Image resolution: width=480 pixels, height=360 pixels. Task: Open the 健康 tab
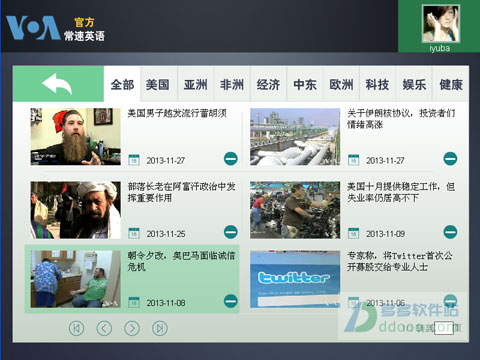coord(451,84)
